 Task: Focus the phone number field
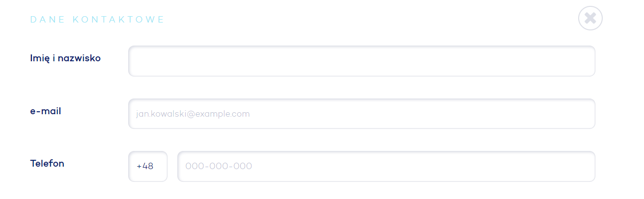coord(386,166)
